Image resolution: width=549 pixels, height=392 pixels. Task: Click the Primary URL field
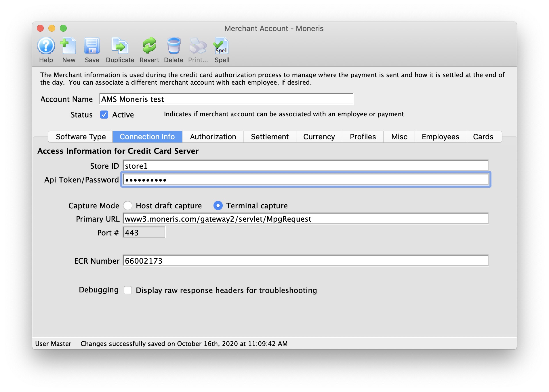pos(306,219)
